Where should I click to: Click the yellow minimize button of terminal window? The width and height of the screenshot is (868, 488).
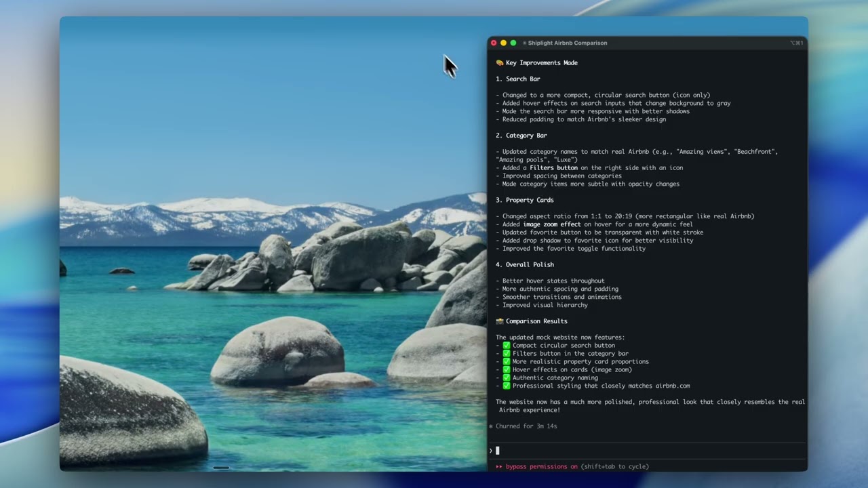tap(503, 43)
